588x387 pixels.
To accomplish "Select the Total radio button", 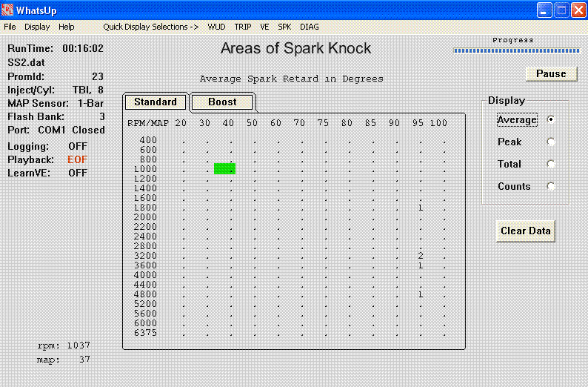I will [x=550, y=164].
